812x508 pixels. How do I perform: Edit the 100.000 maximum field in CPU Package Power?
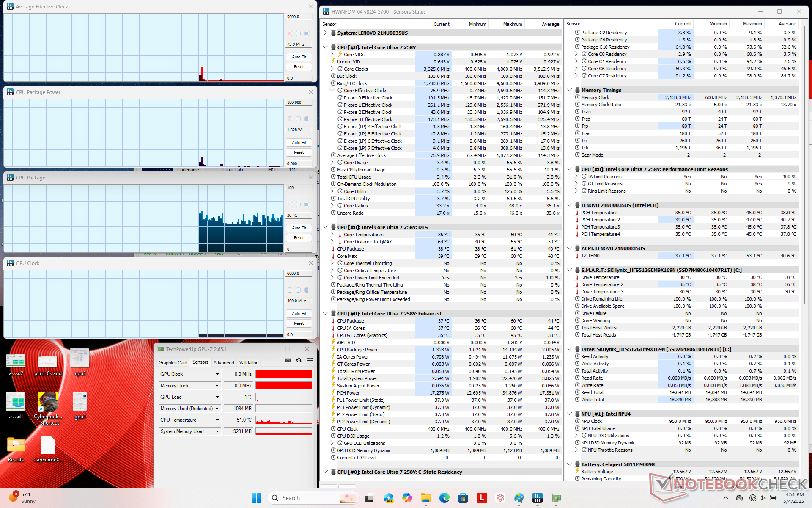click(299, 102)
